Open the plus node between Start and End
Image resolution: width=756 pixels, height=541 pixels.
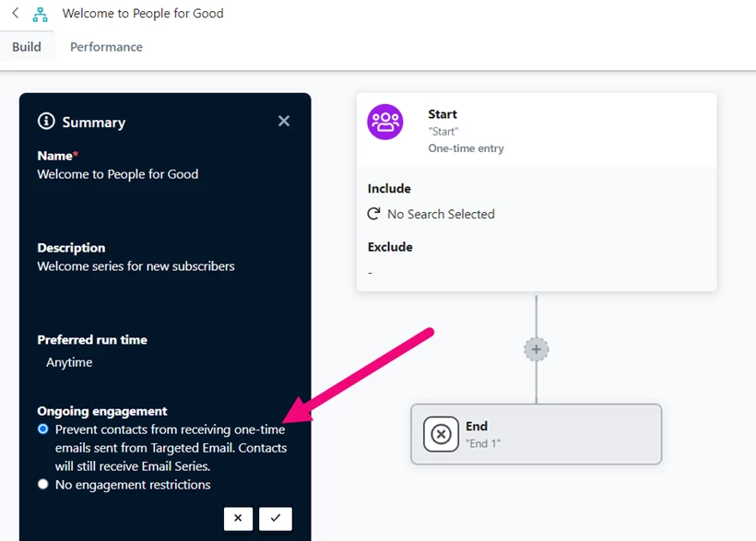coord(536,348)
